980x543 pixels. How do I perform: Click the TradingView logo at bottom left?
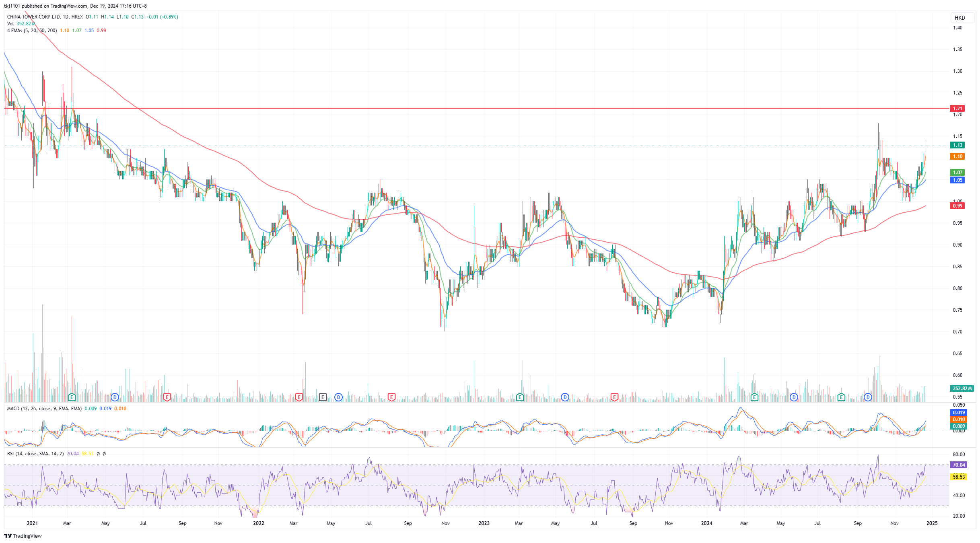[23, 536]
